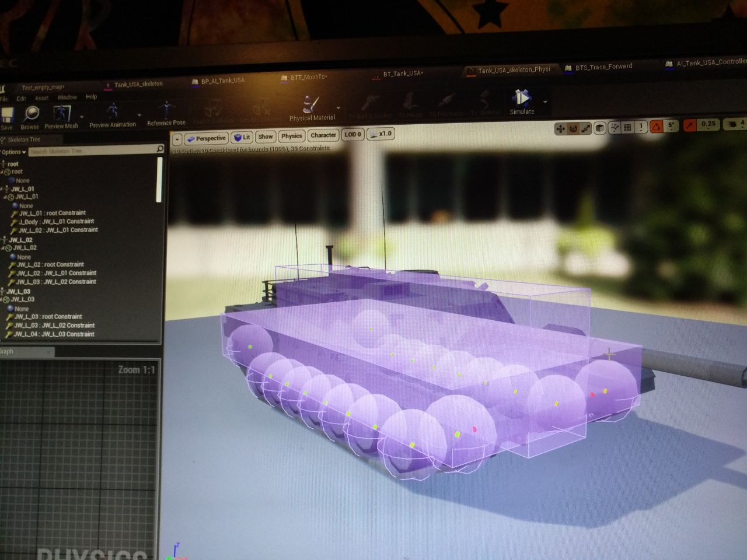Click the To Skeletal constraint icon

click(x=485, y=100)
